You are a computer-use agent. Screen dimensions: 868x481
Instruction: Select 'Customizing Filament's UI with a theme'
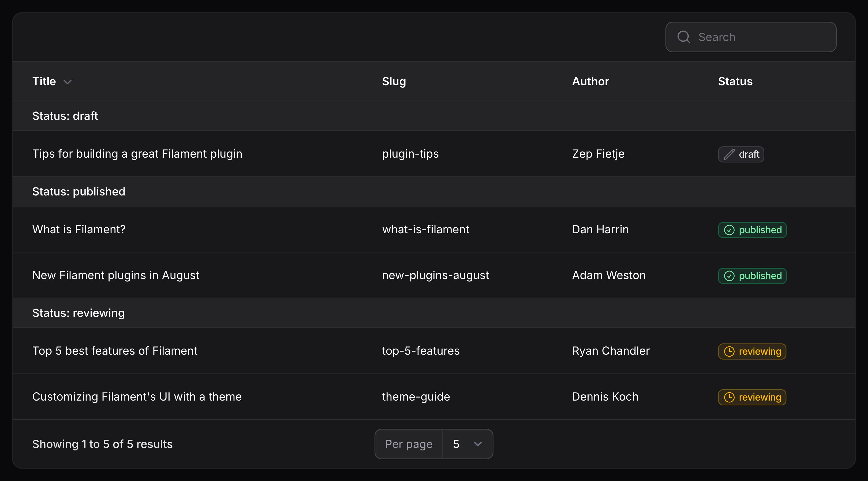click(137, 397)
